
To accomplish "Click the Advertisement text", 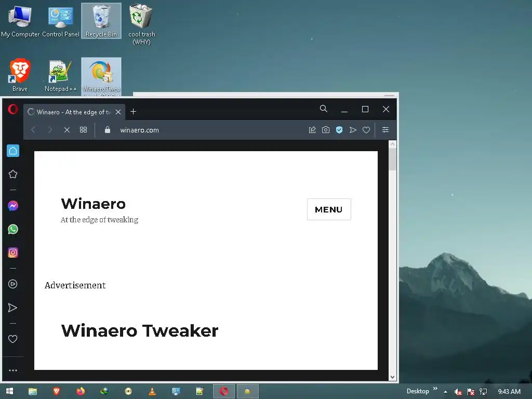I will click(75, 285).
